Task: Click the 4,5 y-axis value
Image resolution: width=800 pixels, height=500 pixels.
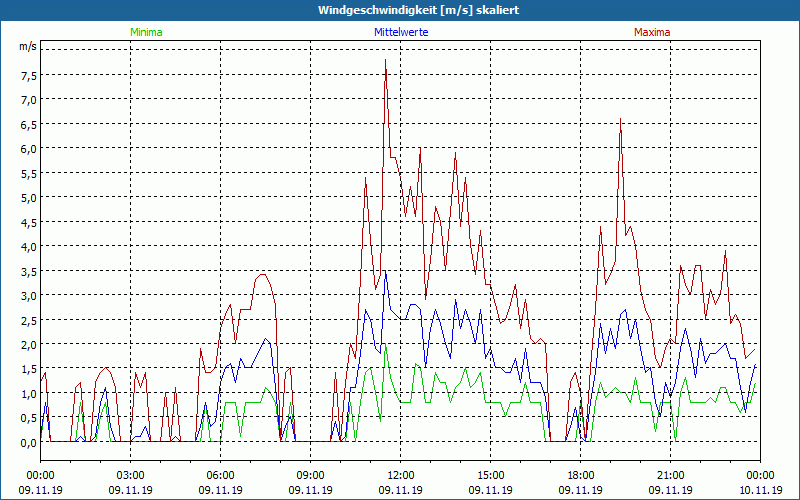Action: [29, 223]
